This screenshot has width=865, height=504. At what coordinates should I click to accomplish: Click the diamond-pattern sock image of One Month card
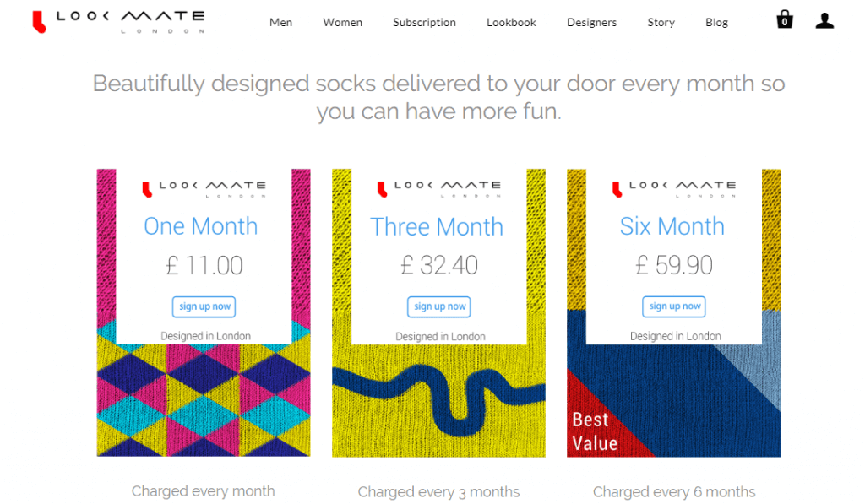[x=204, y=400]
